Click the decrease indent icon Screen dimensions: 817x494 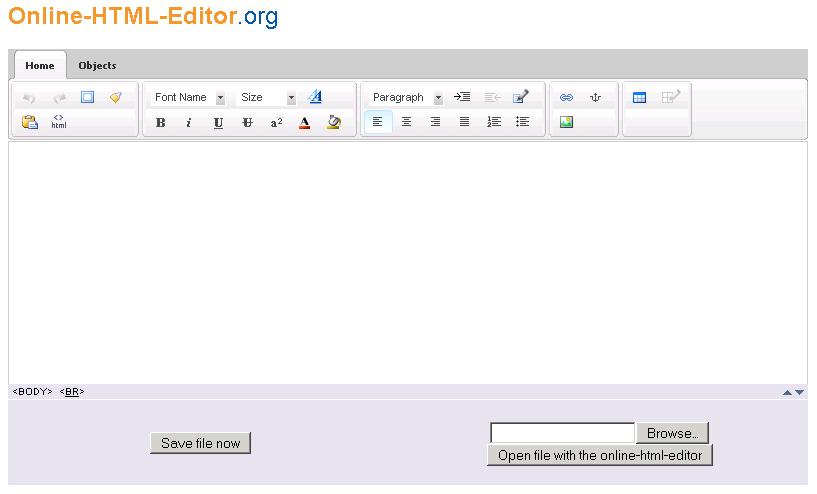click(x=492, y=97)
